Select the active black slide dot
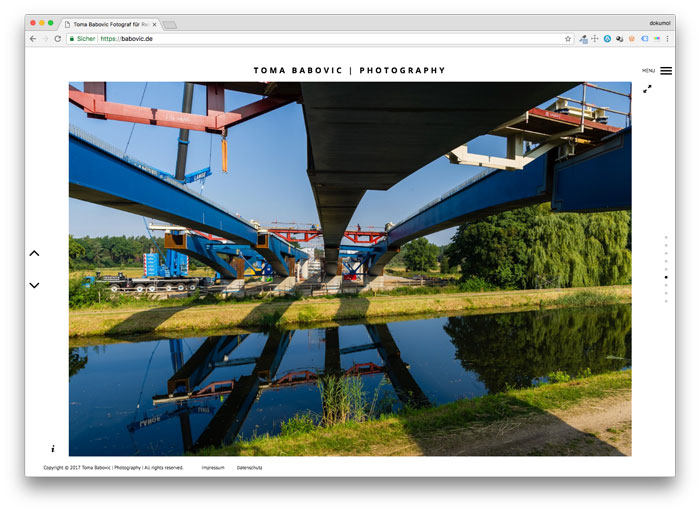Viewport: 700px width, 512px height. pos(666,278)
